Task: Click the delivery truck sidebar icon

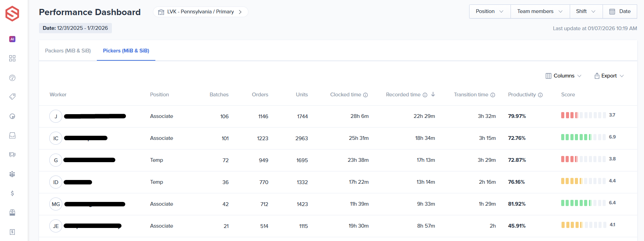Action: click(x=12, y=155)
